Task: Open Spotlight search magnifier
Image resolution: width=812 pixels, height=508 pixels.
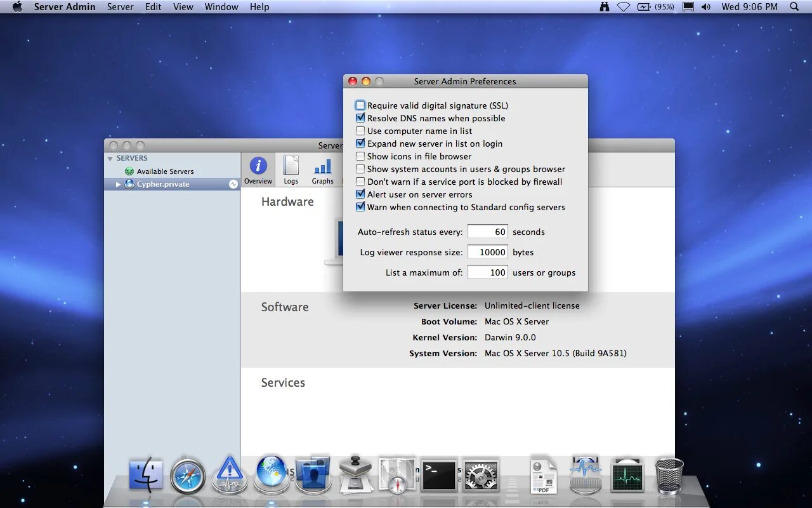Action: coord(794,7)
